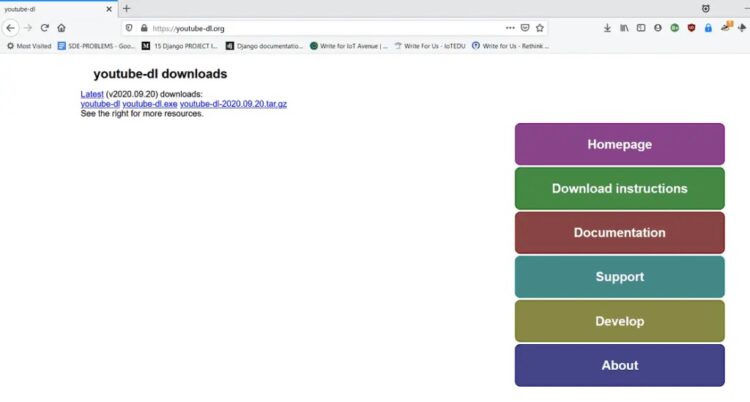
Task: Close the youtube-dl tab
Action: pos(109,9)
